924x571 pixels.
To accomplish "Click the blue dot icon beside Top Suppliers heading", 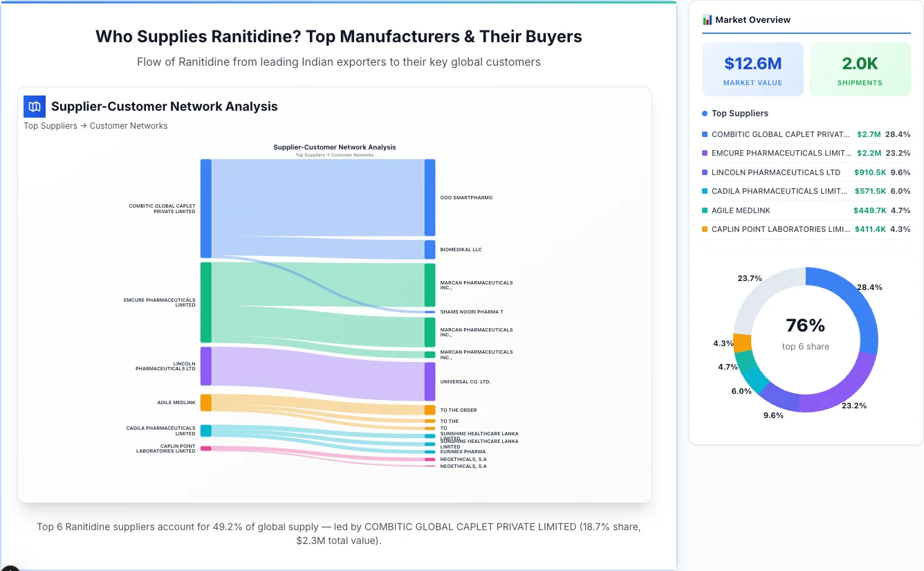I will click(705, 113).
